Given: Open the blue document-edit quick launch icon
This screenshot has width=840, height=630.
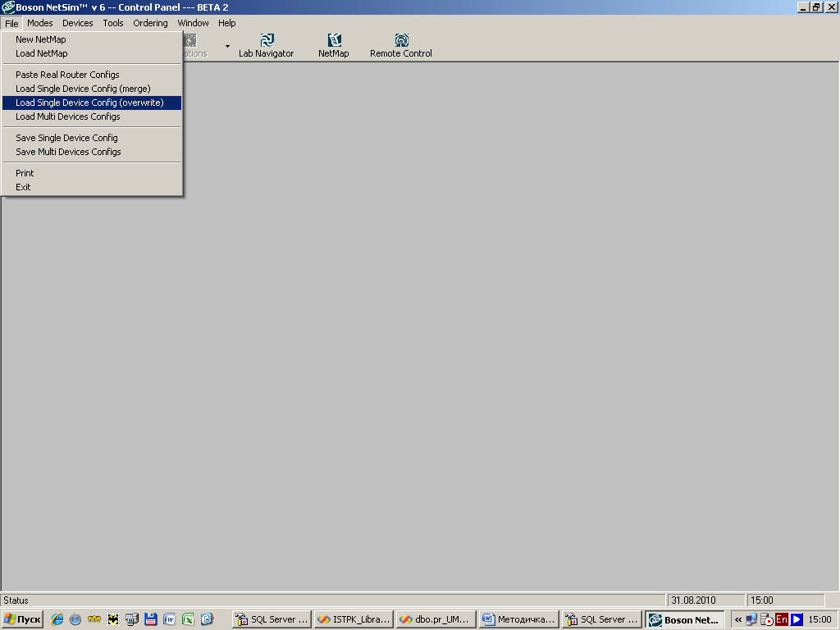Looking at the screenshot, I should 207,619.
